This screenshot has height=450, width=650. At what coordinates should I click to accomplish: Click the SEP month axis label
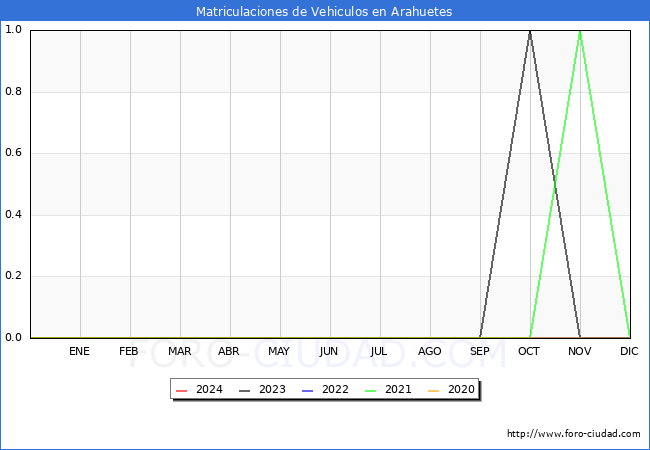tap(480, 351)
